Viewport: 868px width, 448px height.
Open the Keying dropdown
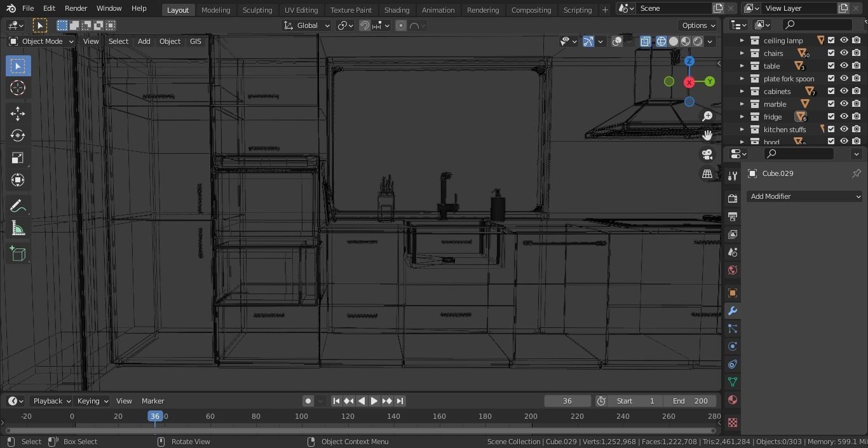92,401
